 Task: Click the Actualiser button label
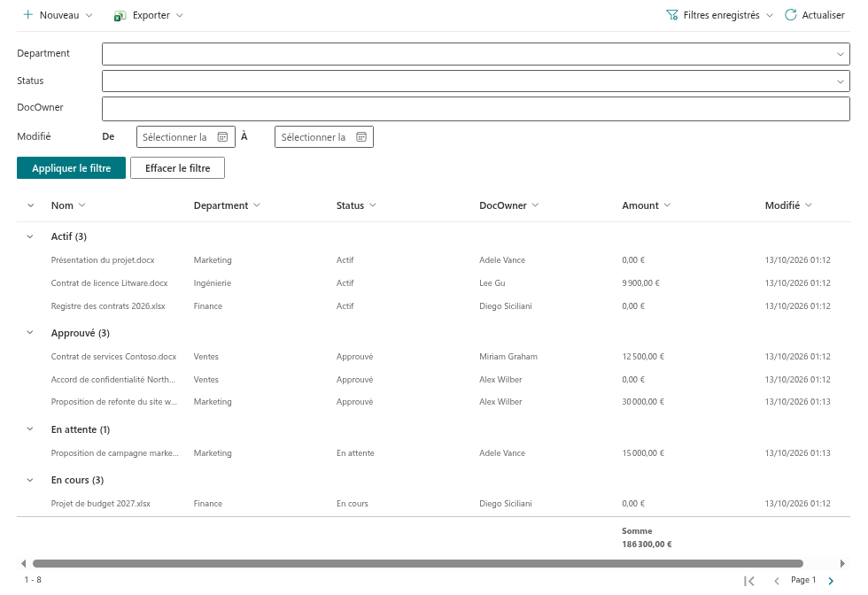coord(823,15)
